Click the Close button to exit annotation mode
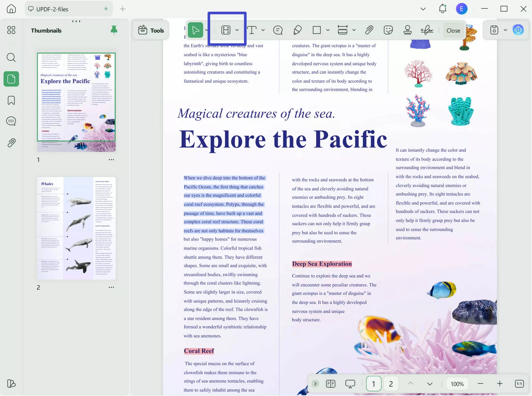Screen dimensions: 532x396 [x=453, y=30]
